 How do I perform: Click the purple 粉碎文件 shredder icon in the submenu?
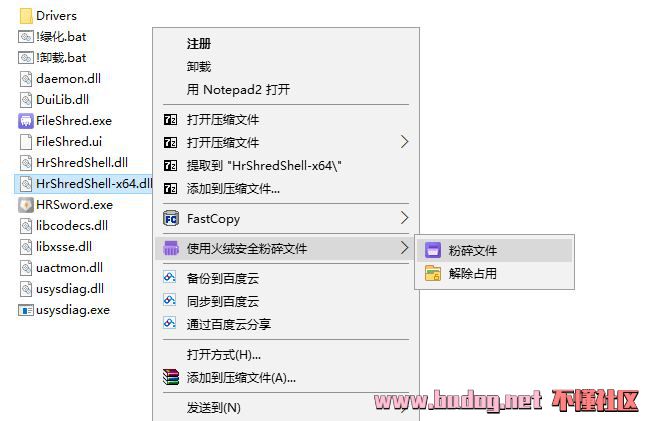(432, 250)
